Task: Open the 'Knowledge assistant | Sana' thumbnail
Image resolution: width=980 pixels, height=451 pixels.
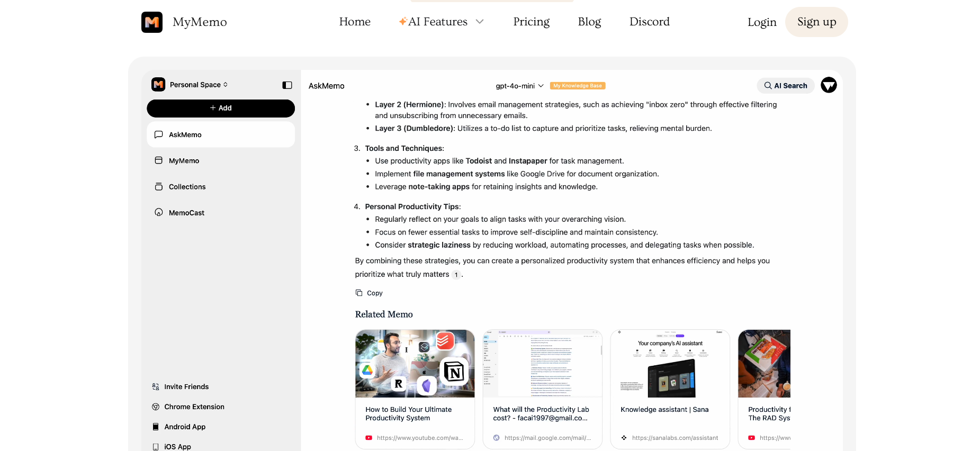Action: (x=670, y=364)
